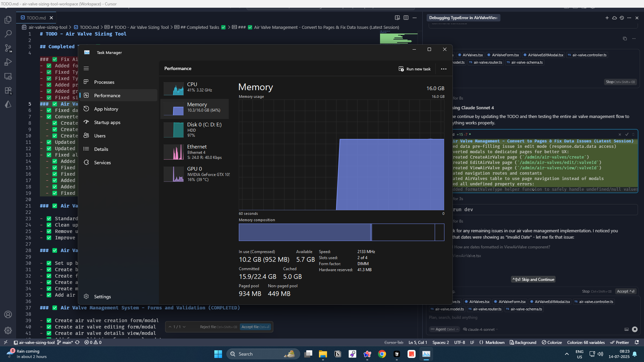Toggle Task Manager hamburger navigation menu
Viewport: 644px width, 362px height.
(x=86, y=68)
